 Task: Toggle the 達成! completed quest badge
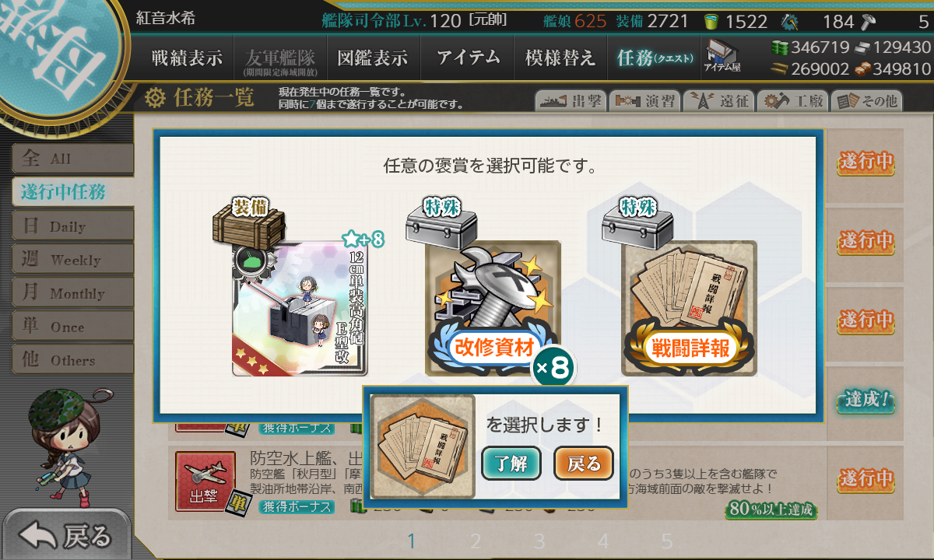(x=866, y=401)
